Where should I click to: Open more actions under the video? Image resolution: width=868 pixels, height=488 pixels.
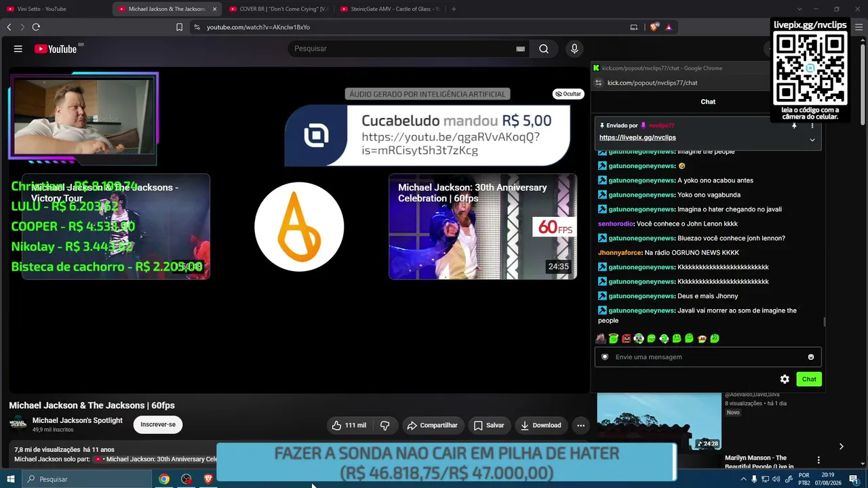580,425
